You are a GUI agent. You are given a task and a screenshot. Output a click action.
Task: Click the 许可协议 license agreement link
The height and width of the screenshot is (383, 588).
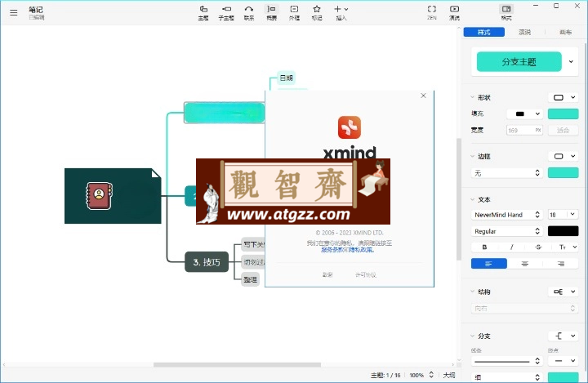[366, 275]
